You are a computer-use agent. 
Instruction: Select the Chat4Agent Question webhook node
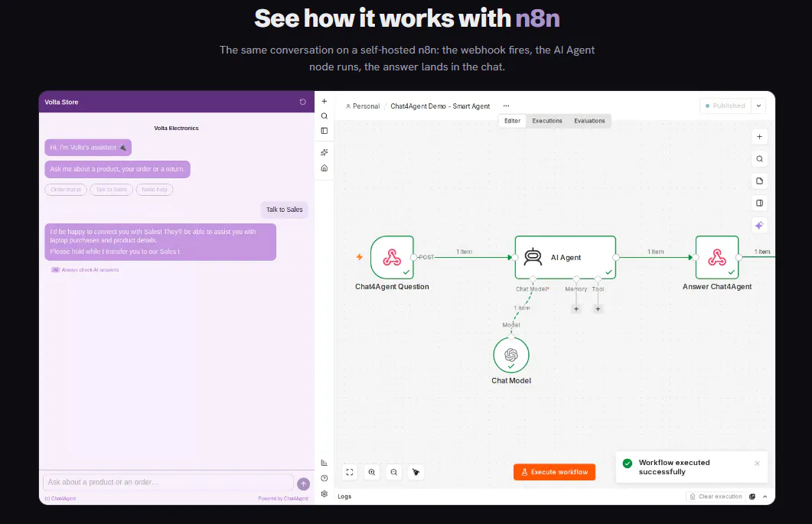click(392, 257)
